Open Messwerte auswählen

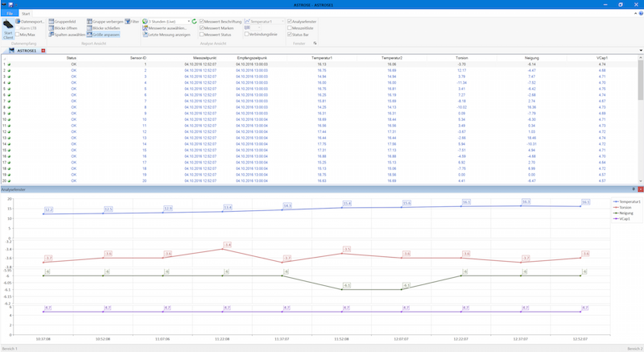[164, 28]
